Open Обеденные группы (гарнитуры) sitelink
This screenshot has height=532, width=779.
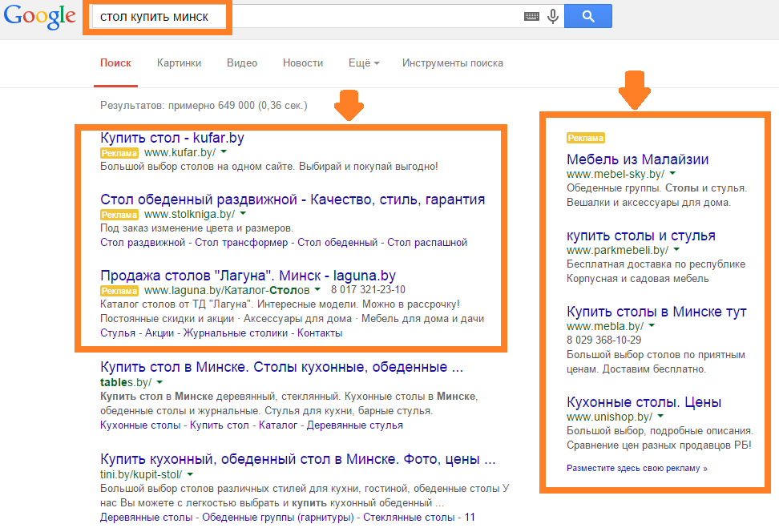pos(278,517)
